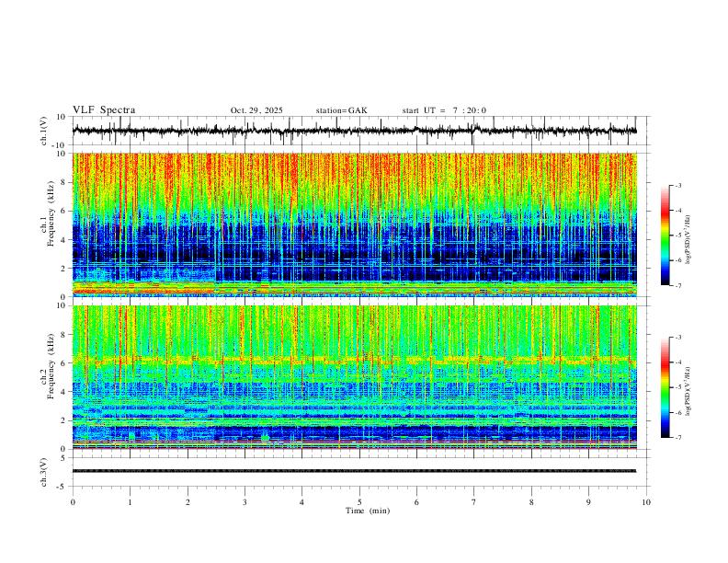Click the '-3' label on ch.2 colorbar
The width and height of the screenshot is (728, 563).
pos(677,338)
